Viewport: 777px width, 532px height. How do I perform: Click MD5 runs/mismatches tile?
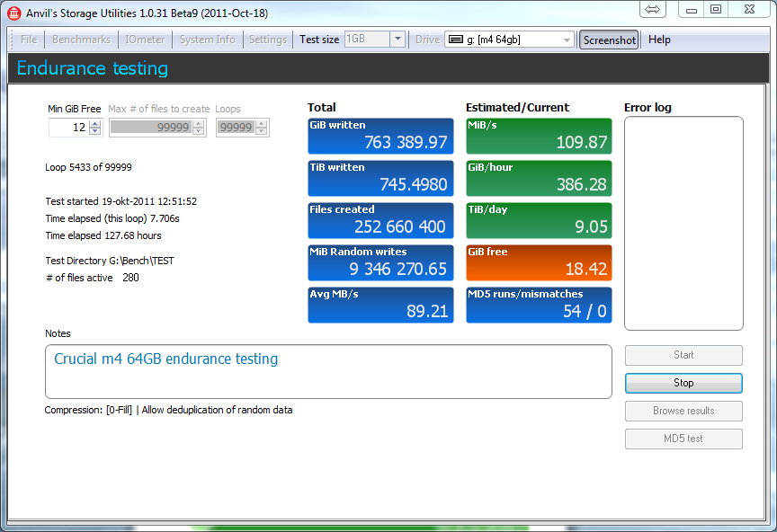point(540,306)
